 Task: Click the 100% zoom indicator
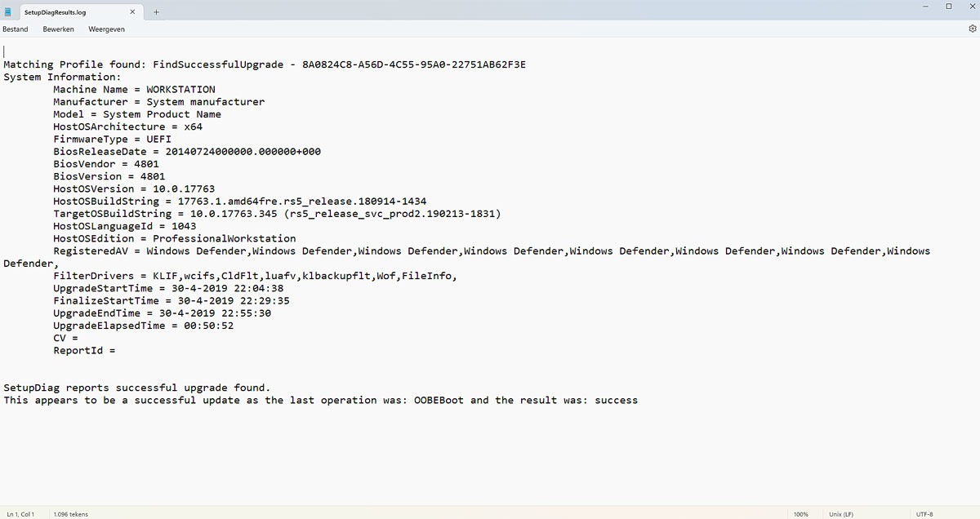tap(800, 513)
